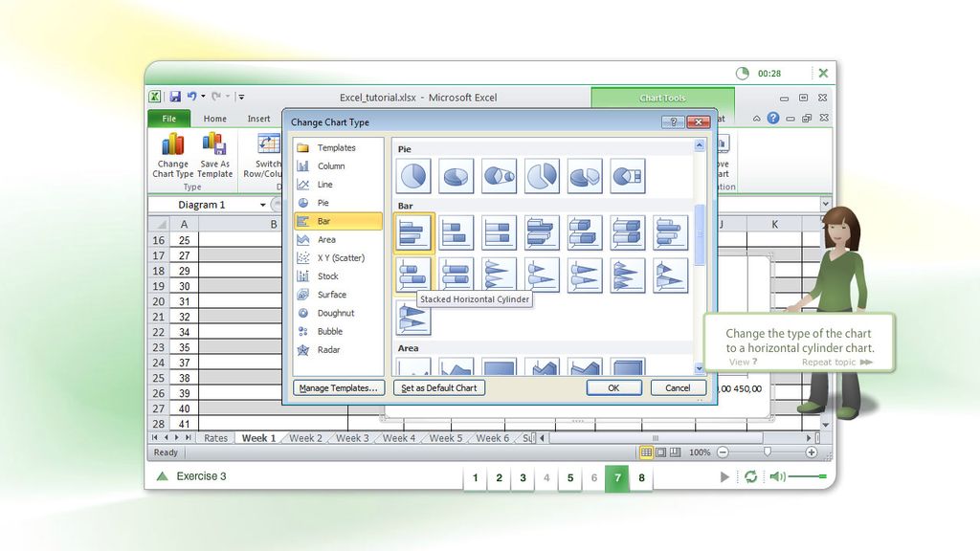Screen dimensions: 980x551
Task: Select Radar chart category
Action: 338,350
